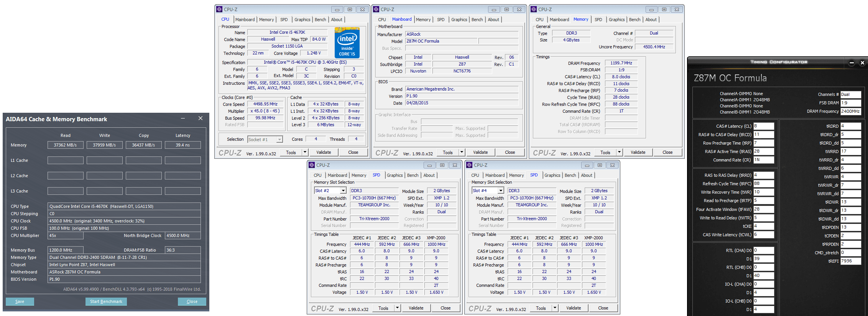868x316 pixels.
Task: Close the Timing Configurator window with the X icon
Action: [x=862, y=63]
